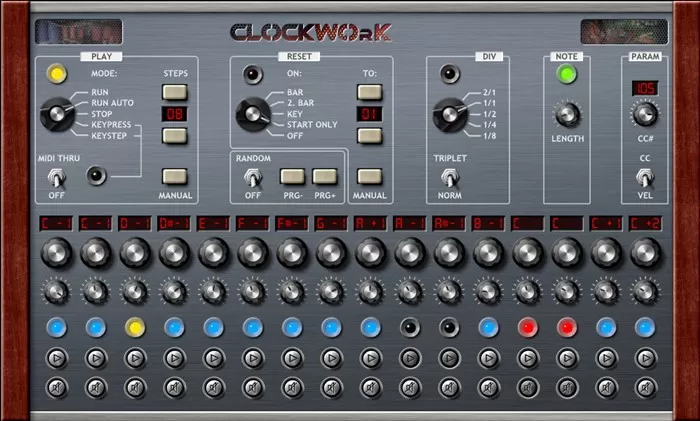Viewport: 700px width, 421px height.
Task: Mute the C+1 step using the speaker icon
Action: [606, 388]
